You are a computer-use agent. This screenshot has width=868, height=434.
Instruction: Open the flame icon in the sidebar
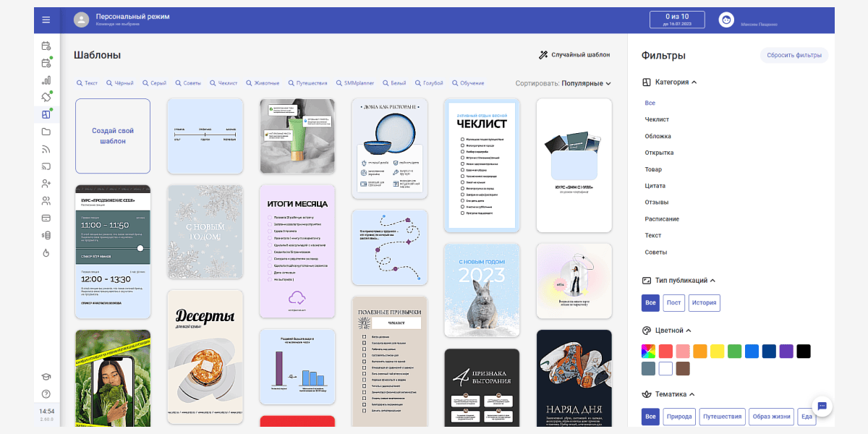coord(46,252)
